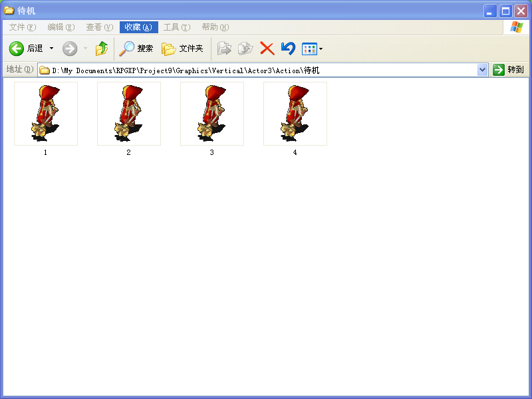This screenshot has height=399, width=532.
Task: Open the Views dropdown button
Action: click(312, 49)
